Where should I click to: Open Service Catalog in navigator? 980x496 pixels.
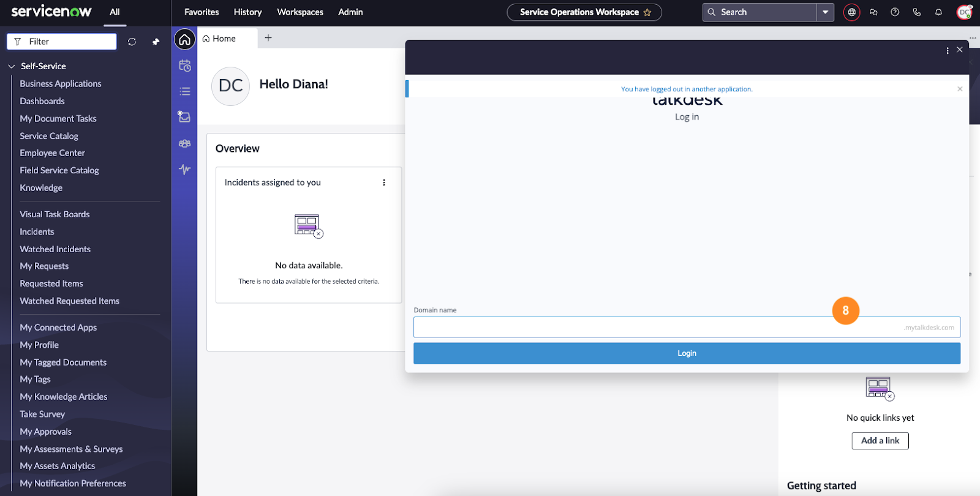point(49,136)
